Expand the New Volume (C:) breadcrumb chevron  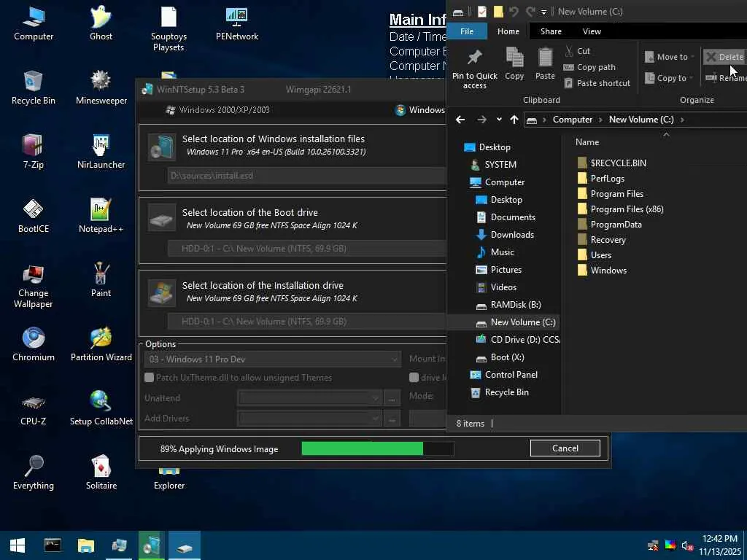pyautogui.click(x=682, y=120)
